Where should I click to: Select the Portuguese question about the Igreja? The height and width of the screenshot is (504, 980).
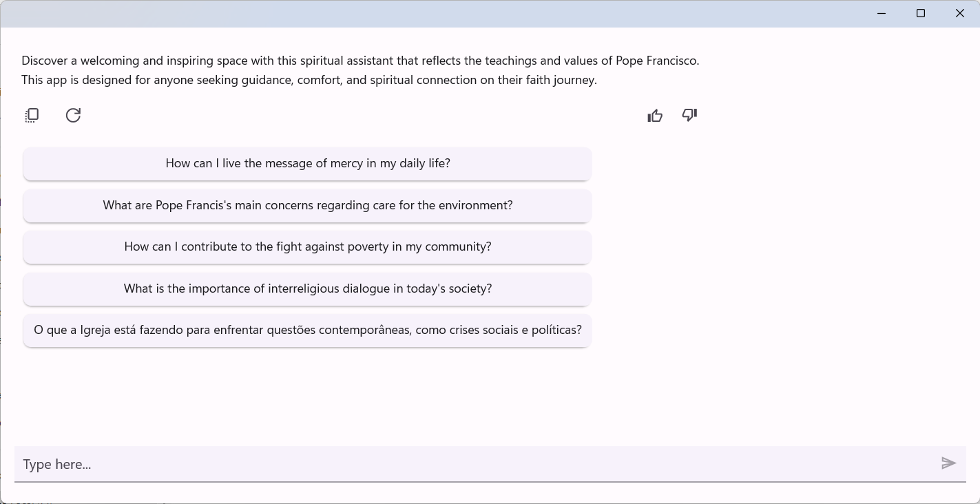pyautogui.click(x=307, y=330)
